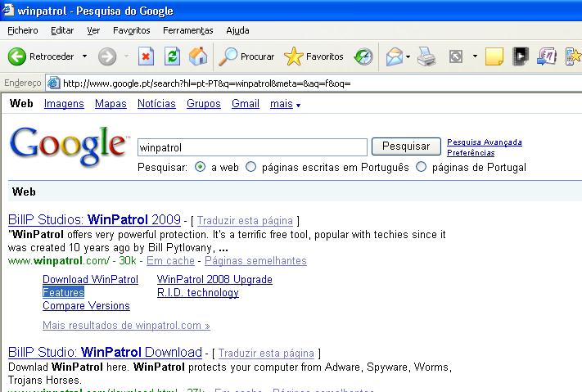This screenshot has height=392, width=582.
Task: Open the 'Download WinPatrol' sitelink
Action: pyautogui.click(x=90, y=280)
